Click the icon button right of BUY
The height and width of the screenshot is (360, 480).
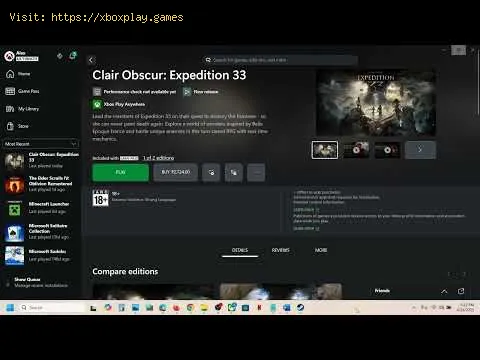tap(211, 172)
